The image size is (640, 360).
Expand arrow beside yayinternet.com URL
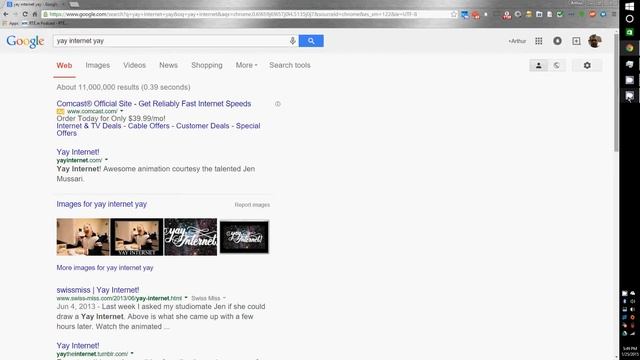106,160
